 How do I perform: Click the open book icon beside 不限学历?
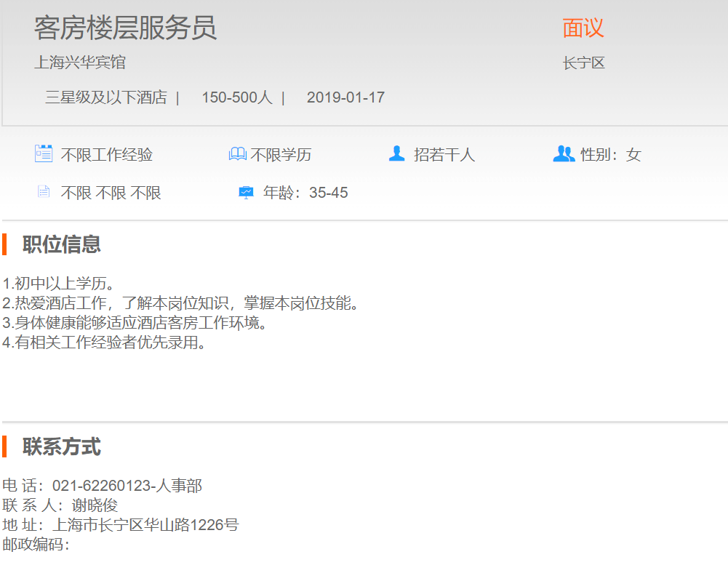pyautogui.click(x=237, y=154)
